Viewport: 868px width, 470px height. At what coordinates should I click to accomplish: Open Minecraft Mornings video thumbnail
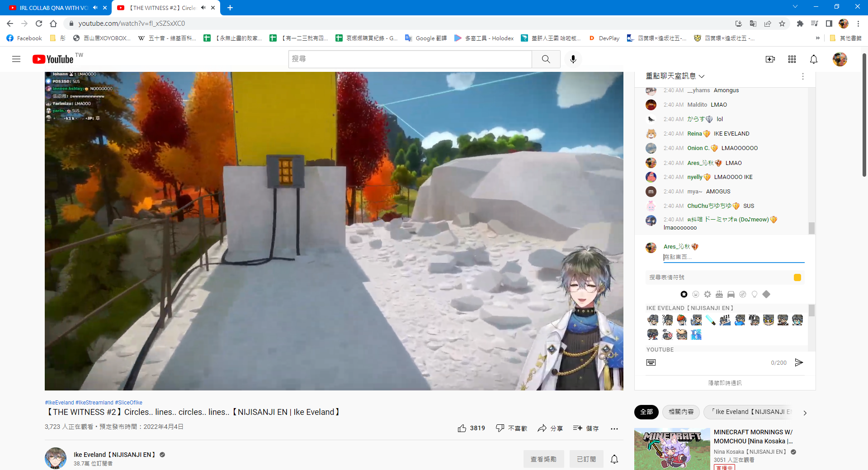coord(672,449)
